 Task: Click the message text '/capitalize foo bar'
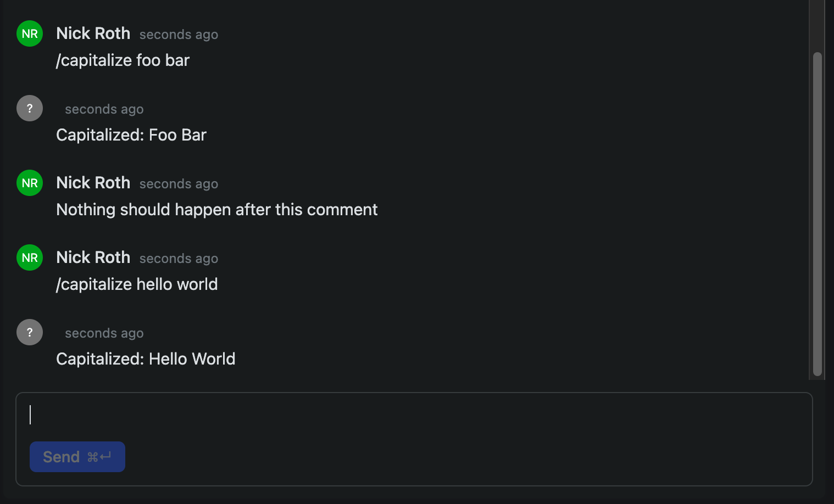point(123,60)
